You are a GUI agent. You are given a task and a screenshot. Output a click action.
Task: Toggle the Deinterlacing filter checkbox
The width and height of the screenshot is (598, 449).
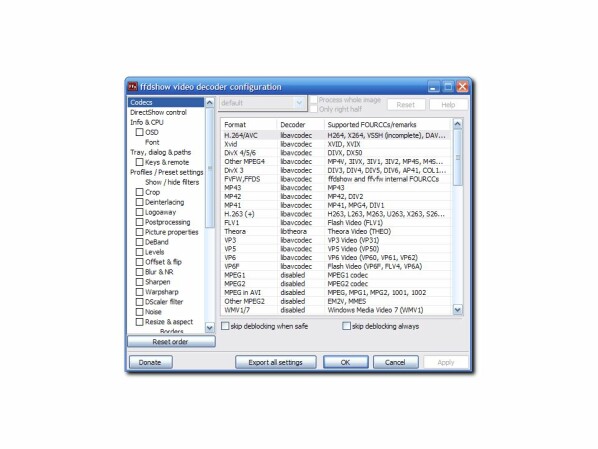140,202
